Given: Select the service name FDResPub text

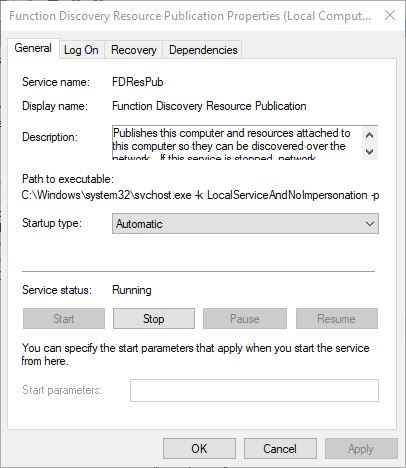Looking at the screenshot, I should 138,82.
